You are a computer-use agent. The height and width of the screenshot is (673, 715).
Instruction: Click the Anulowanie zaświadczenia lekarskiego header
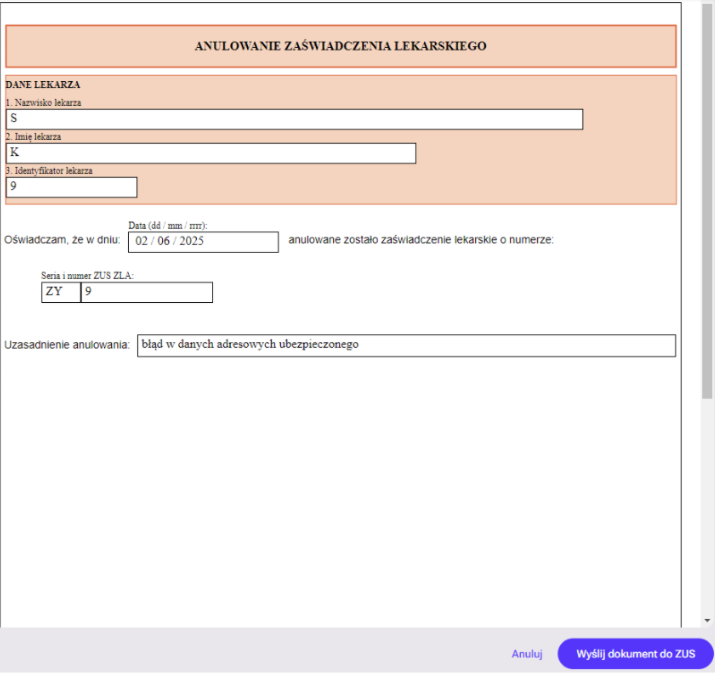(341, 46)
